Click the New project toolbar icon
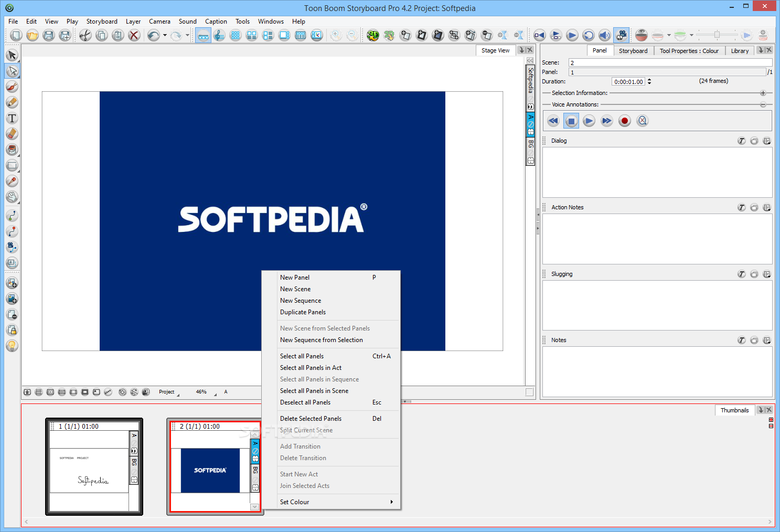 (16, 35)
